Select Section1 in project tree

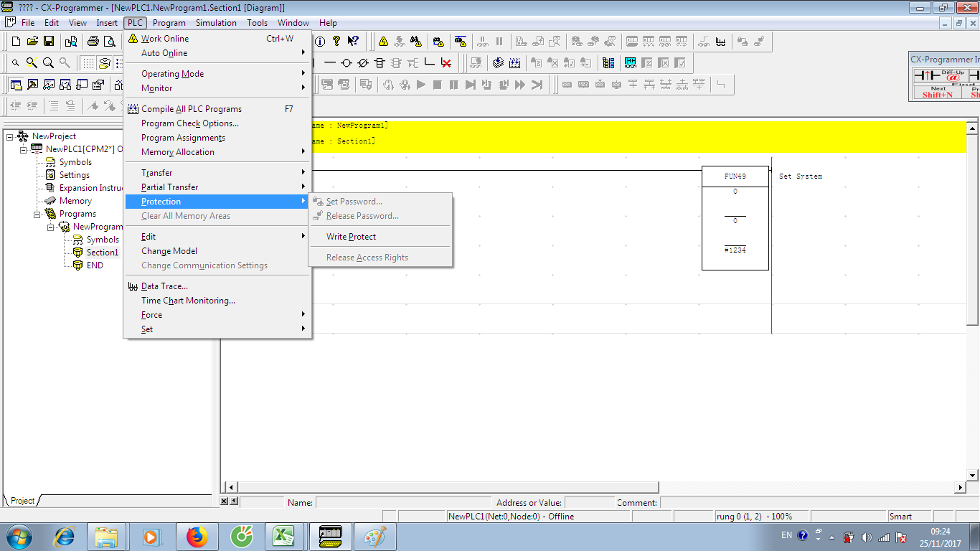click(x=102, y=253)
